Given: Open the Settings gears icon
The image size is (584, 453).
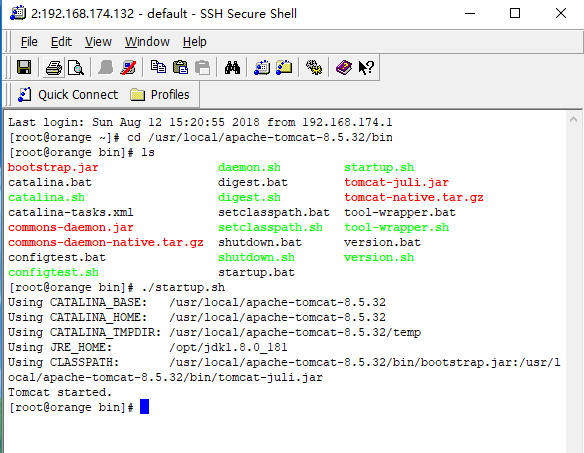Looking at the screenshot, I should [x=314, y=67].
